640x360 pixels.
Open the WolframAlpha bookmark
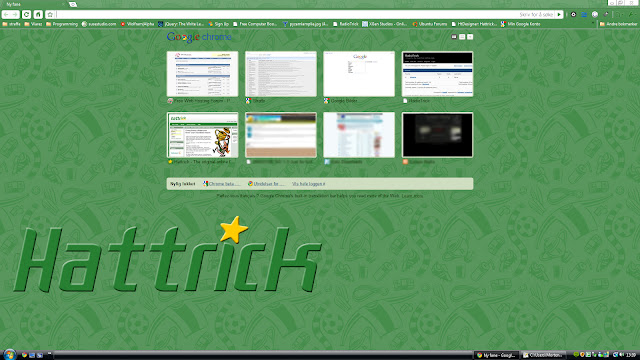137,24
